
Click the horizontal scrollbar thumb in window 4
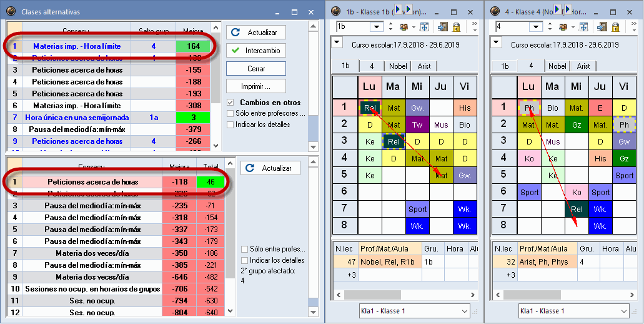tap(532, 295)
